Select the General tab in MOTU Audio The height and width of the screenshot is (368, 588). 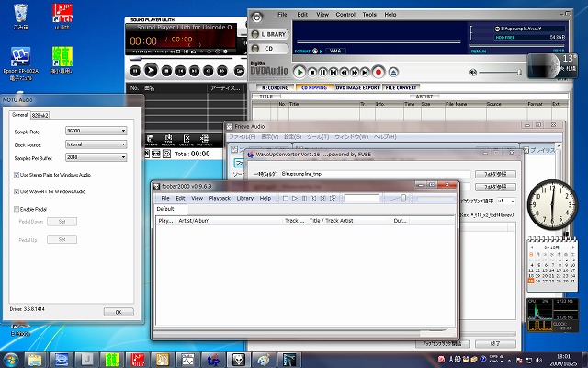tap(20, 114)
